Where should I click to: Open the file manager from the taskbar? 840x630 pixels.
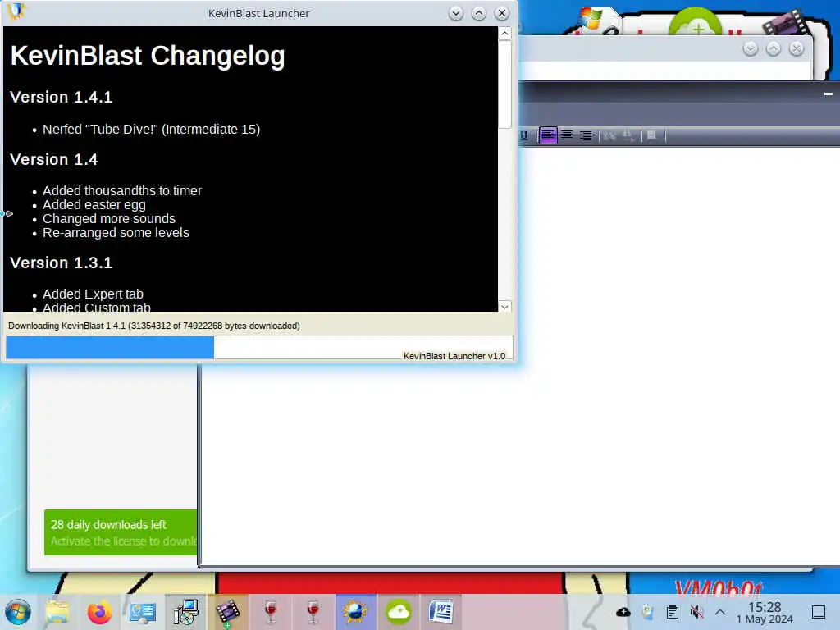pyautogui.click(x=57, y=612)
